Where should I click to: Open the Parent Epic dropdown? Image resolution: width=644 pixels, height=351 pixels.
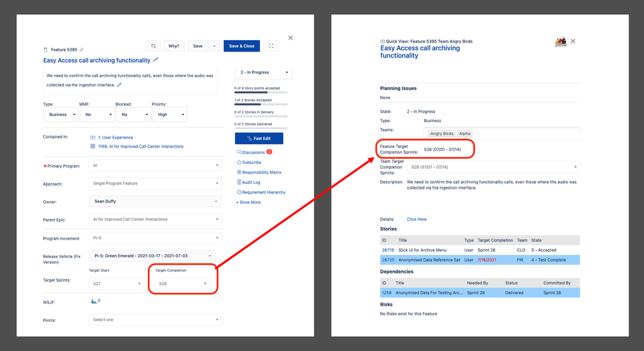(156, 219)
